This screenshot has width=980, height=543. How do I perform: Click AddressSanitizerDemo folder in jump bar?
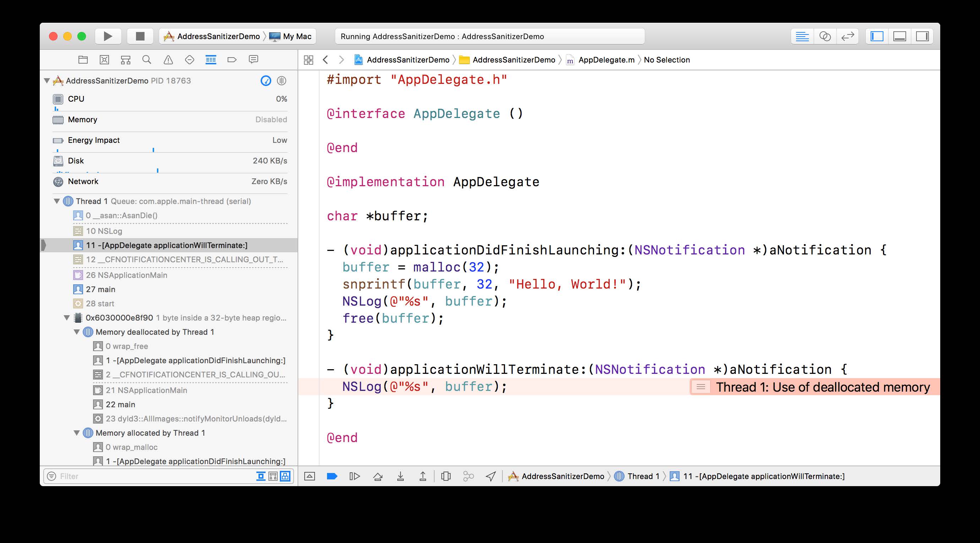(507, 60)
